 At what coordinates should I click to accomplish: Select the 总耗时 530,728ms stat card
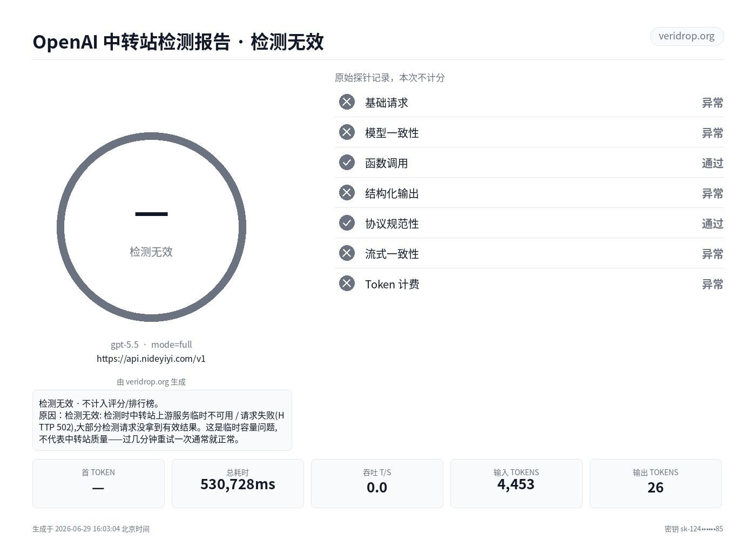point(238,483)
